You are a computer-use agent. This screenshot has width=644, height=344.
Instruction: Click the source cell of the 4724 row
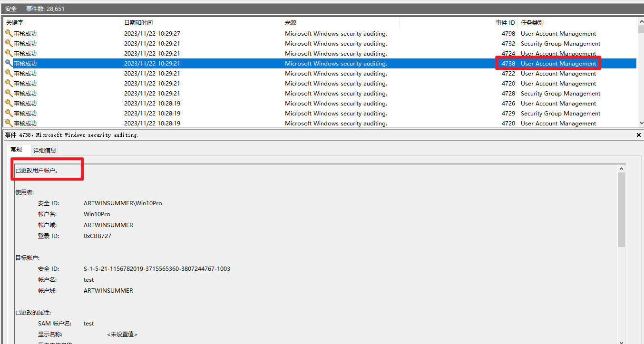336,54
